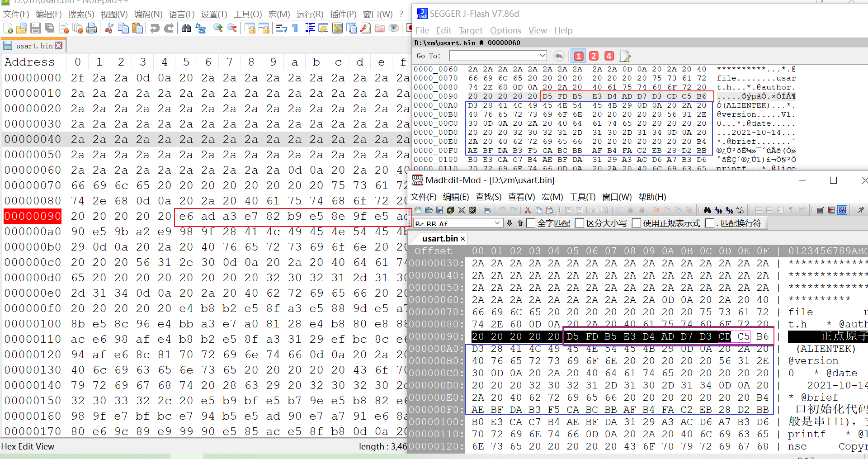
Task: Open Notepad++ 文件(F) menu
Action: [x=16, y=14]
